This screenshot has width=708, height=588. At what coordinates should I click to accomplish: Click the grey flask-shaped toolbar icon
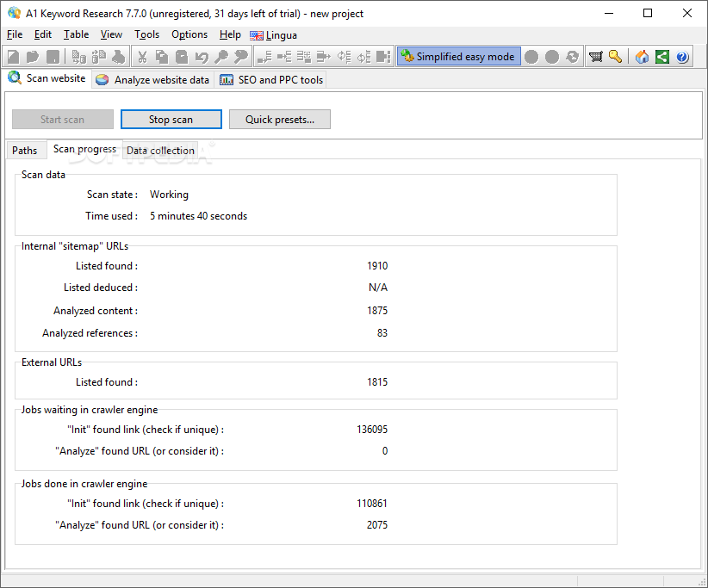click(119, 57)
